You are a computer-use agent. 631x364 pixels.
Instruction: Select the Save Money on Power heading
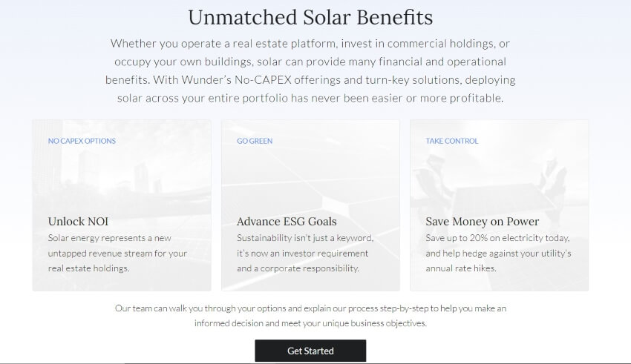482,222
